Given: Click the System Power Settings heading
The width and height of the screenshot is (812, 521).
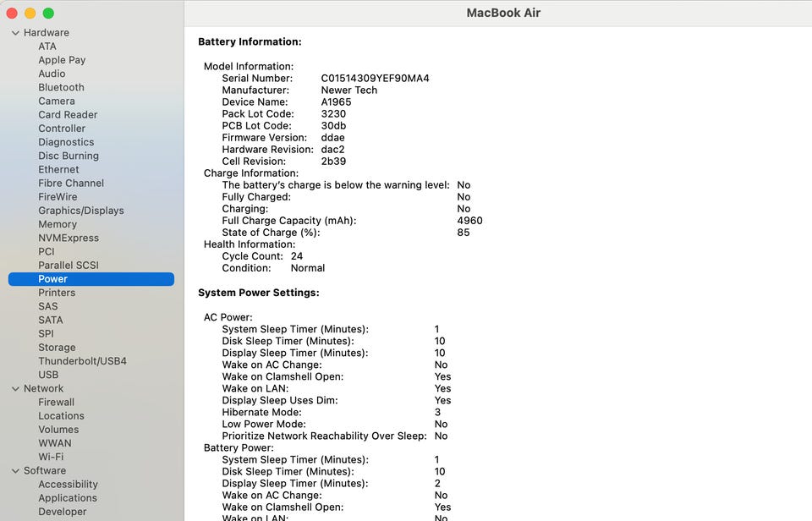Looking at the screenshot, I should [x=259, y=293].
